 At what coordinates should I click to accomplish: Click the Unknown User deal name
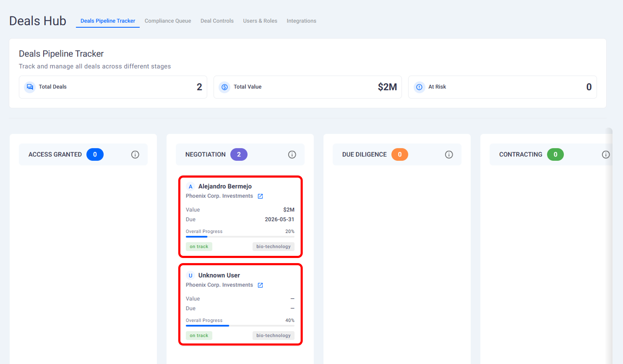point(219,275)
